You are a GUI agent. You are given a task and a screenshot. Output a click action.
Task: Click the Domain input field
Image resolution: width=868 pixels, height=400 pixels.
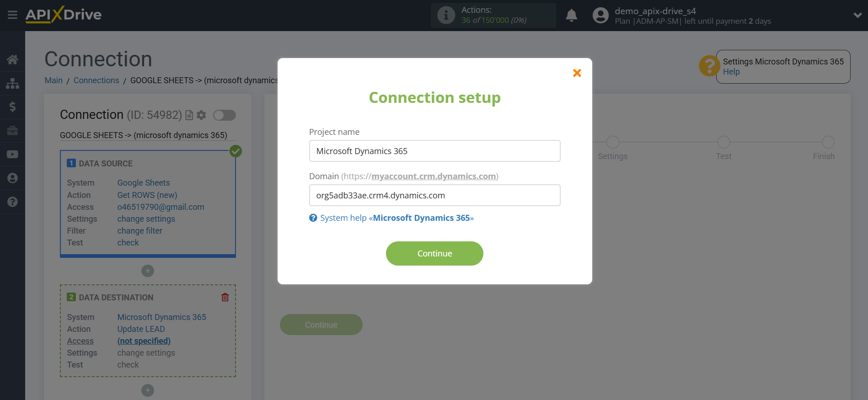(434, 195)
